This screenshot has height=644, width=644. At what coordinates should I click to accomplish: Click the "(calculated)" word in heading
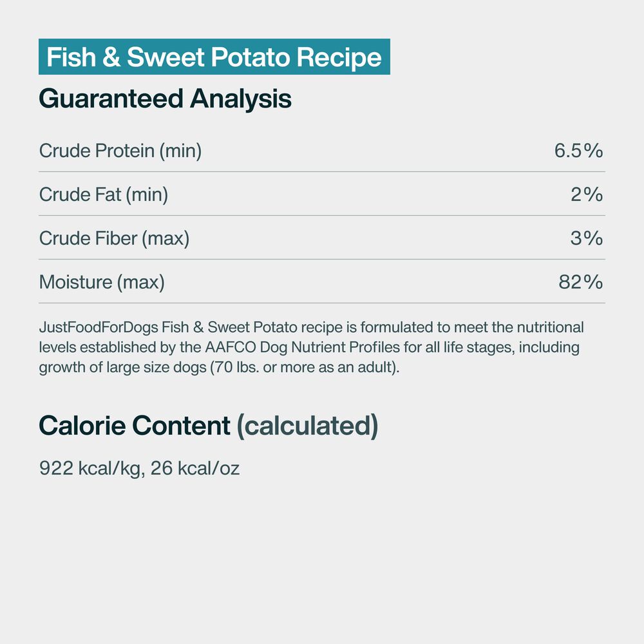(307, 426)
